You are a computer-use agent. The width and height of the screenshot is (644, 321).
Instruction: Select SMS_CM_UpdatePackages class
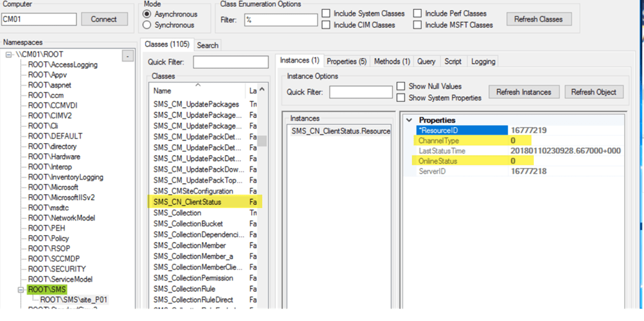197,104
